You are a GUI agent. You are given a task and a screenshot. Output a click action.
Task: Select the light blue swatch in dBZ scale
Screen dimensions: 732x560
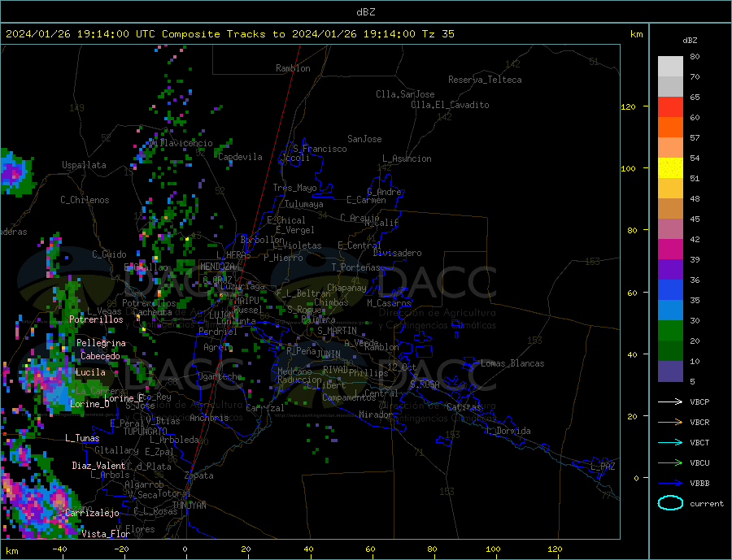click(670, 310)
